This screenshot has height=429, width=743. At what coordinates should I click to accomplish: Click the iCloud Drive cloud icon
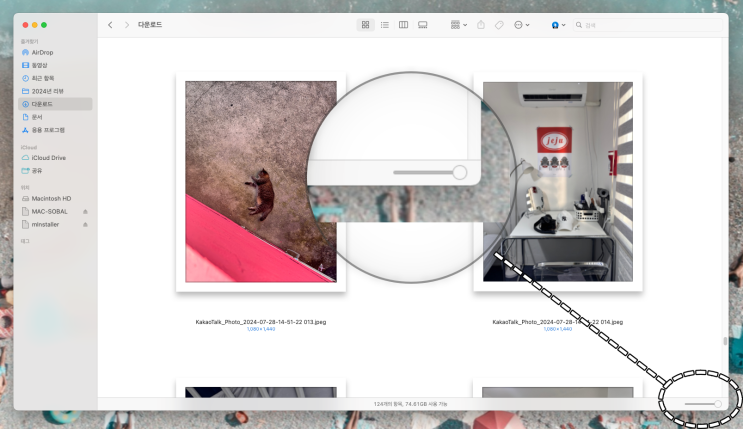click(26, 157)
